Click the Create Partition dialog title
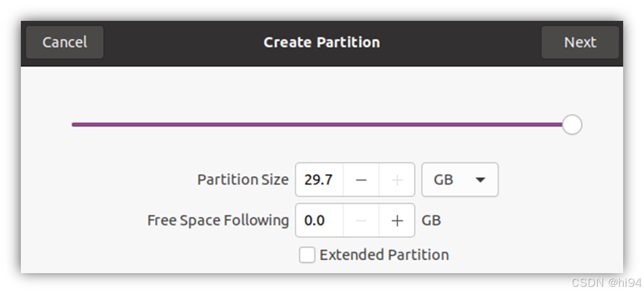Image resolution: width=644 pixels, height=294 pixels. [321, 42]
